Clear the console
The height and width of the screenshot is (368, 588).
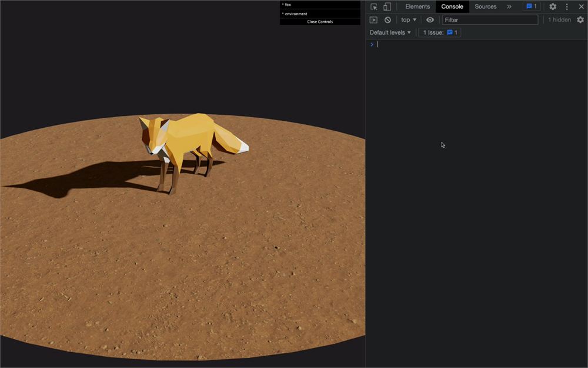[x=387, y=20]
